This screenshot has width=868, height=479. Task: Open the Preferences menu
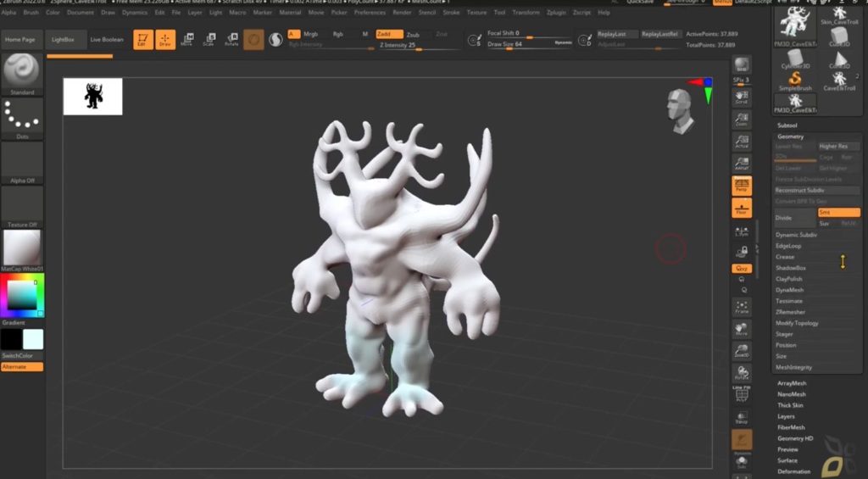click(x=370, y=12)
